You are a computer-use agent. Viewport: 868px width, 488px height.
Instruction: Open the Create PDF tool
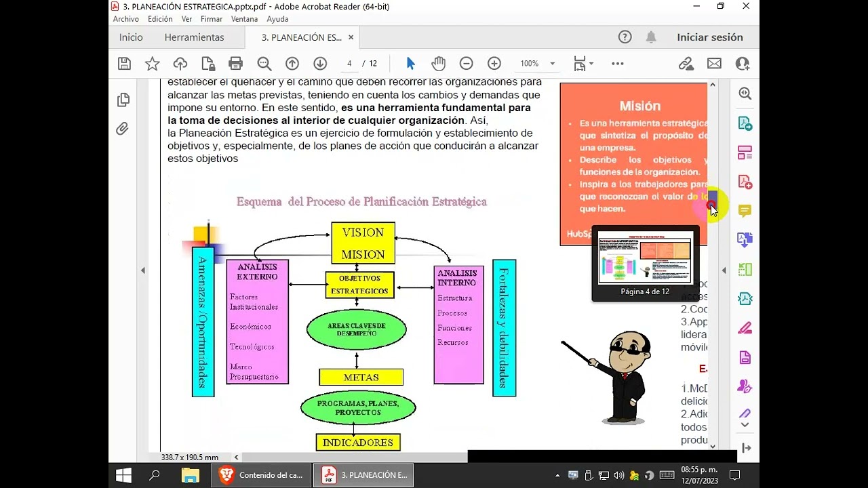tap(745, 182)
